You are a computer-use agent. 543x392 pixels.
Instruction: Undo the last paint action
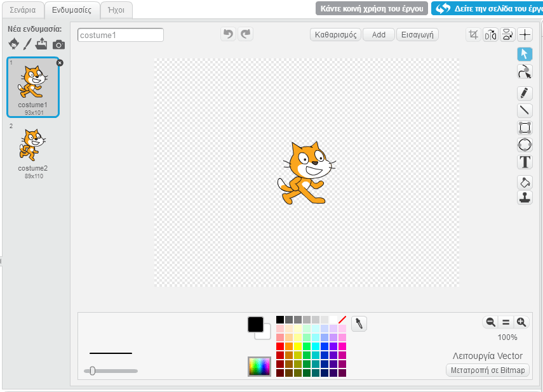coord(228,34)
